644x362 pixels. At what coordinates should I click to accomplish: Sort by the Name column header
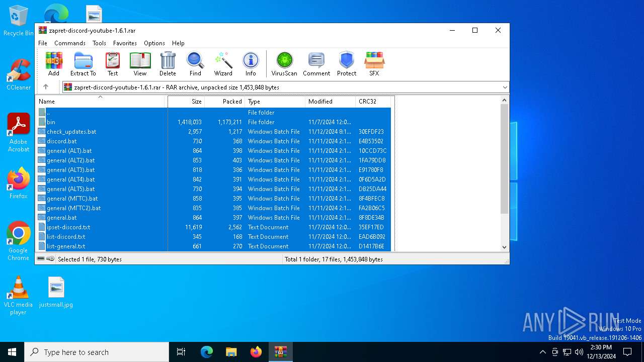(101, 102)
